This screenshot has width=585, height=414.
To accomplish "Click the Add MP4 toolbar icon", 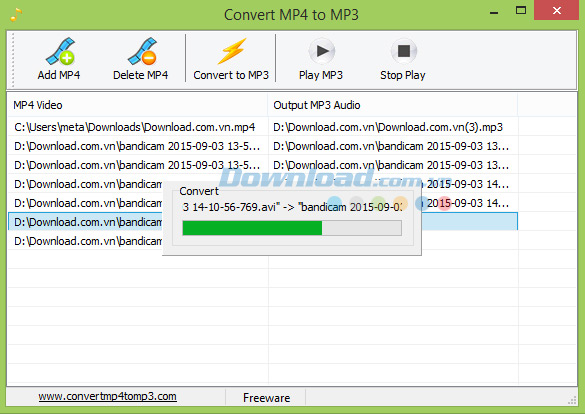I will [x=60, y=52].
